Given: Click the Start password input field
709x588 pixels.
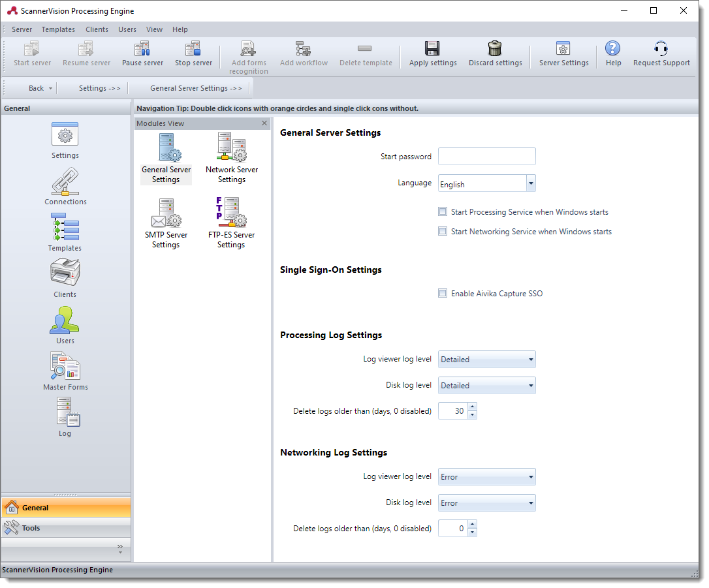Looking at the screenshot, I should 486,157.
